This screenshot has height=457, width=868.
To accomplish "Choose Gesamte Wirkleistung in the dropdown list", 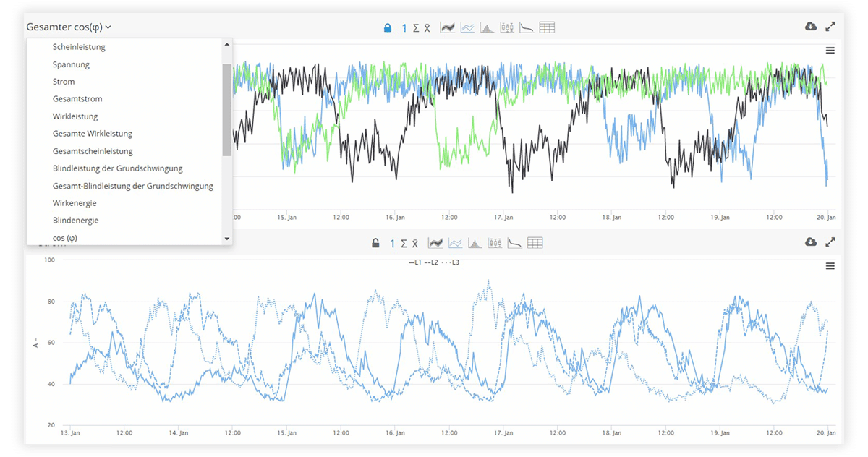I will tap(93, 134).
